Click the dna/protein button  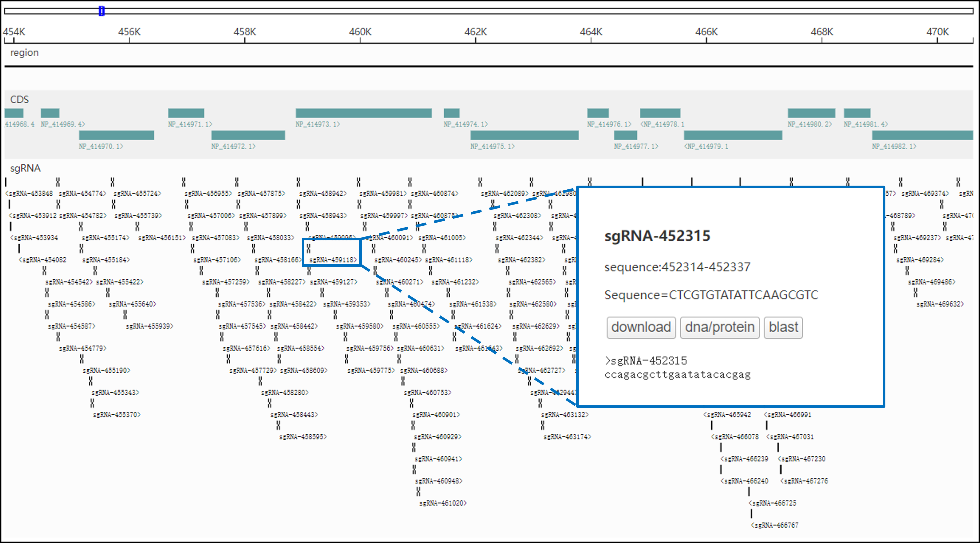[719, 327]
